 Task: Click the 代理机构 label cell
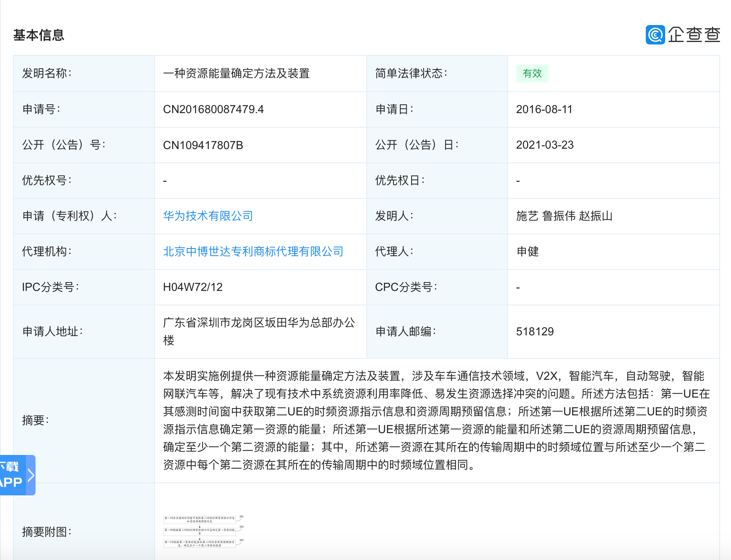pyautogui.click(x=84, y=251)
